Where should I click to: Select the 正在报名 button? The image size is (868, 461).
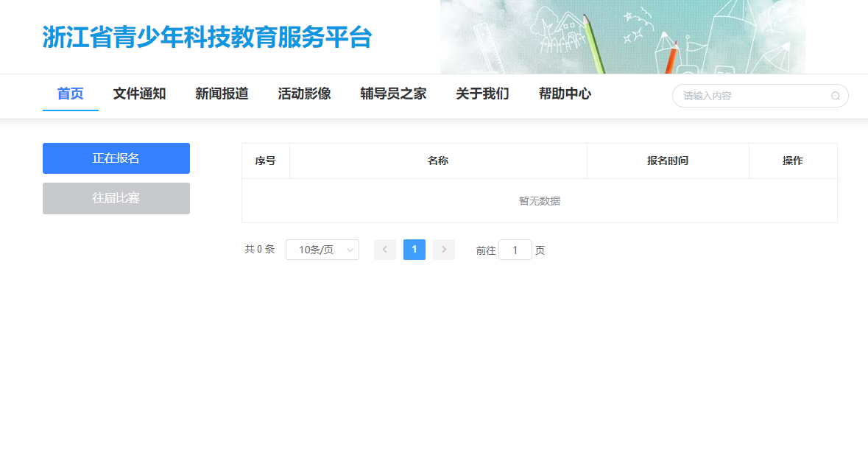coord(116,158)
